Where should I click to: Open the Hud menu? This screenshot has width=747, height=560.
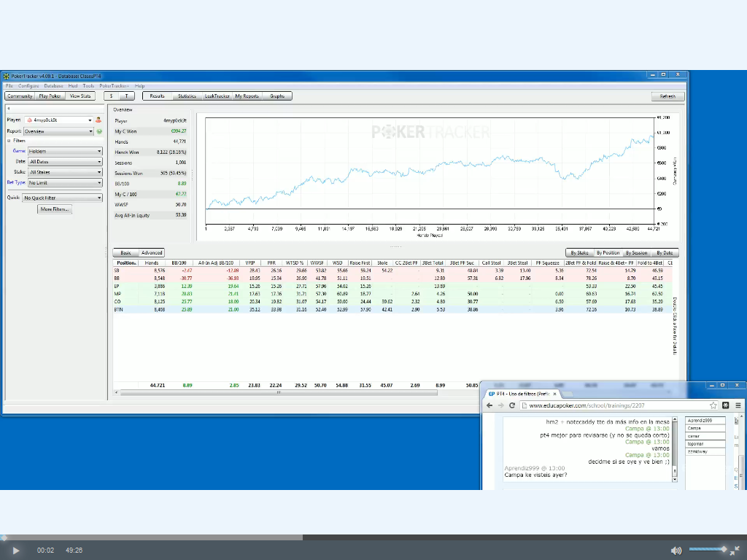tap(73, 86)
